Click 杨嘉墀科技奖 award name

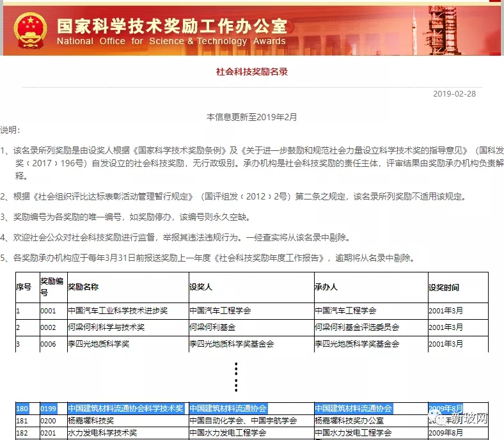(x=91, y=421)
